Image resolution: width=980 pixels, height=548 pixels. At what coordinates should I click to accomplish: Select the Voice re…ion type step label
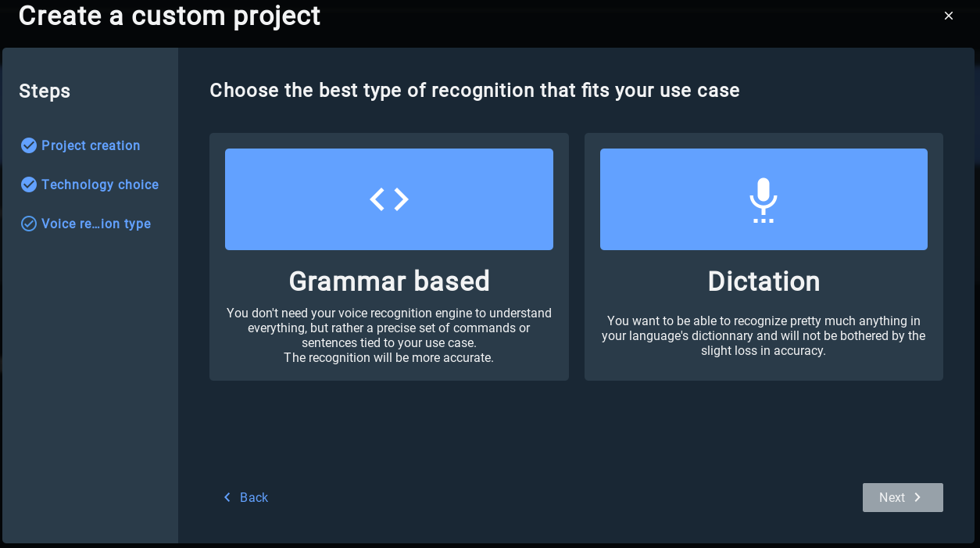click(96, 224)
